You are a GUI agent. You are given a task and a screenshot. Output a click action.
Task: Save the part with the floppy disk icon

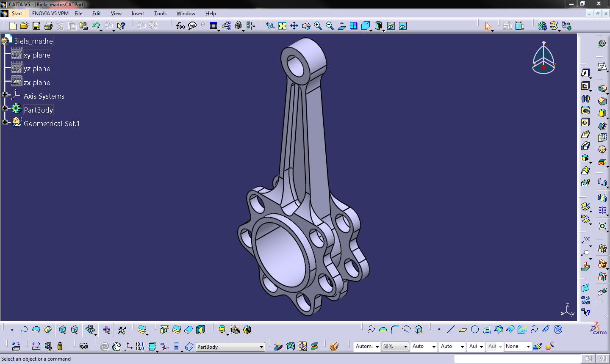(36, 26)
